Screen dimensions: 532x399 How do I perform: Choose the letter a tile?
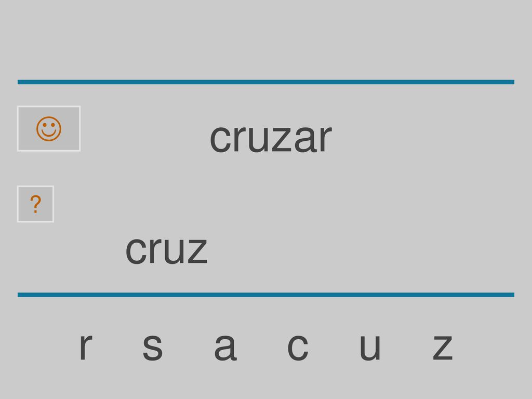point(225,347)
